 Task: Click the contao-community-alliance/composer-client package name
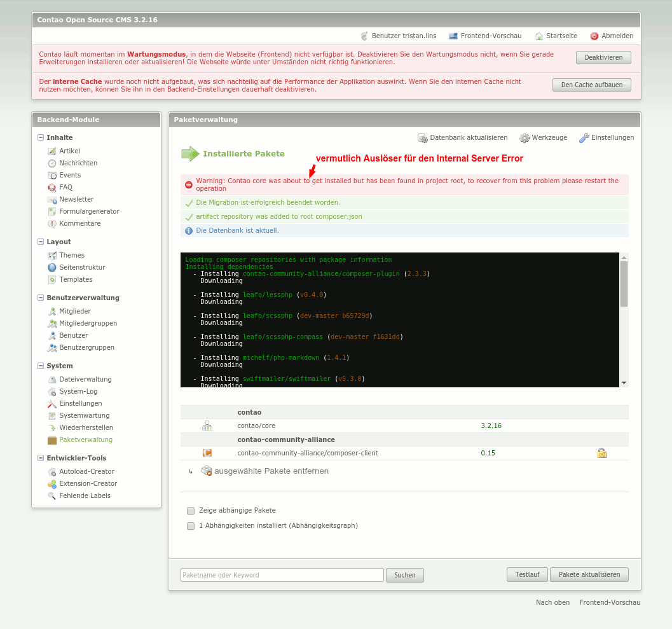308,453
